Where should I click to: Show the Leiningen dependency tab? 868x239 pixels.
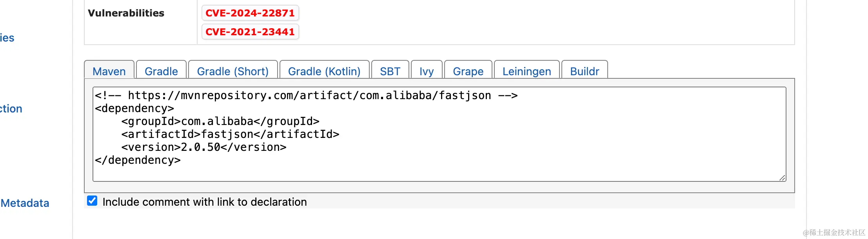tap(527, 71)
